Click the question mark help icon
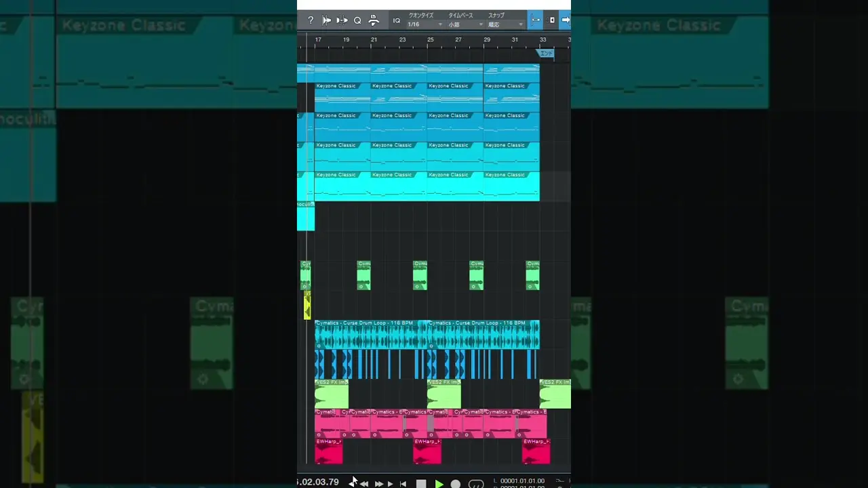 coord(311,20)
